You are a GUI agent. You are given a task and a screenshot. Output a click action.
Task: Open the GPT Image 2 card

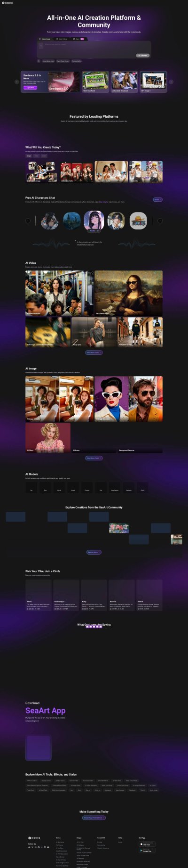pos(153,82)
